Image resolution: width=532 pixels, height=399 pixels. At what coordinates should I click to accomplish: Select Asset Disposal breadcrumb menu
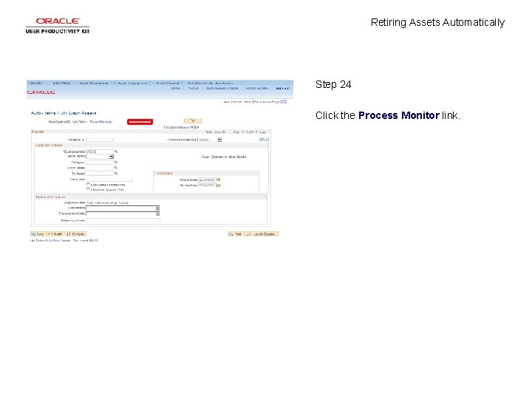168,83
